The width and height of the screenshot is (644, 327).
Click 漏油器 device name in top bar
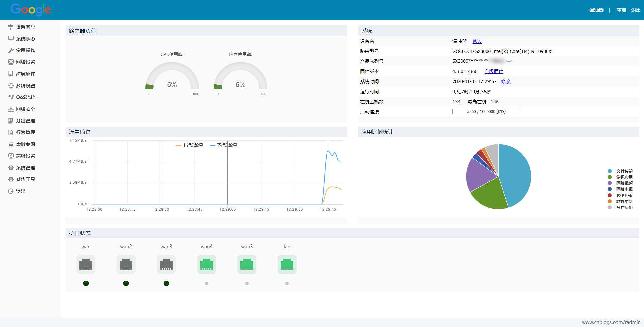[x=596, y=10]
